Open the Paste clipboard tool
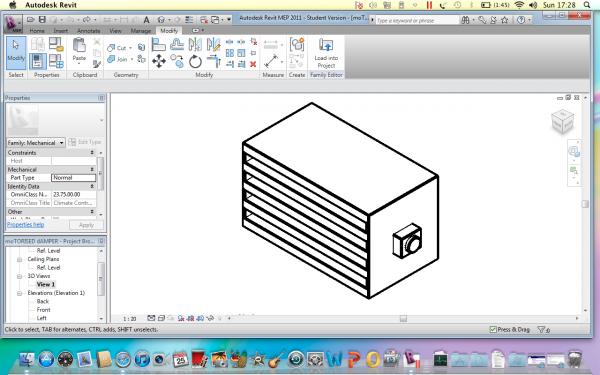Viewport: 600px width, 375px height. 79,50
